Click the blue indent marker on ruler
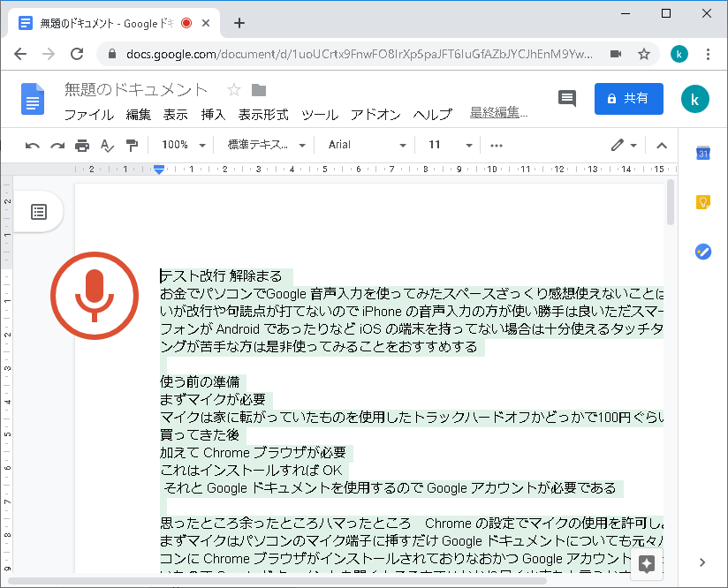 (x=159, y=169)
